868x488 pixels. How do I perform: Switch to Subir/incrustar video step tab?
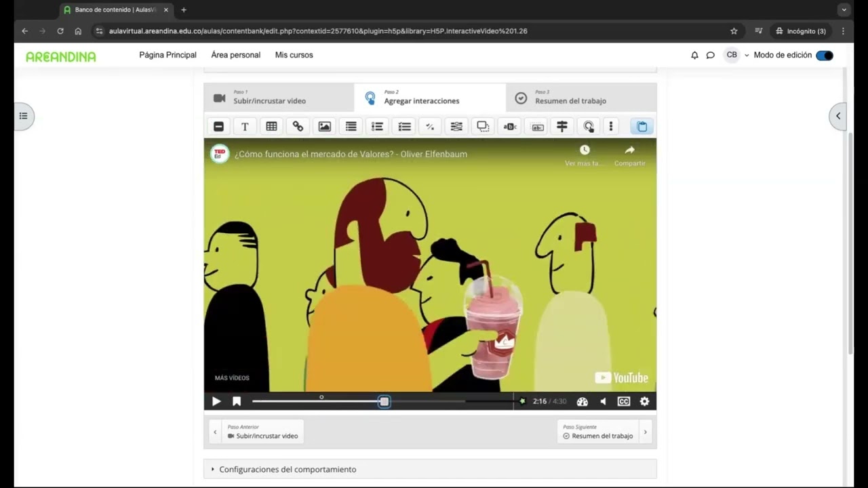click(x=279, y=98)
